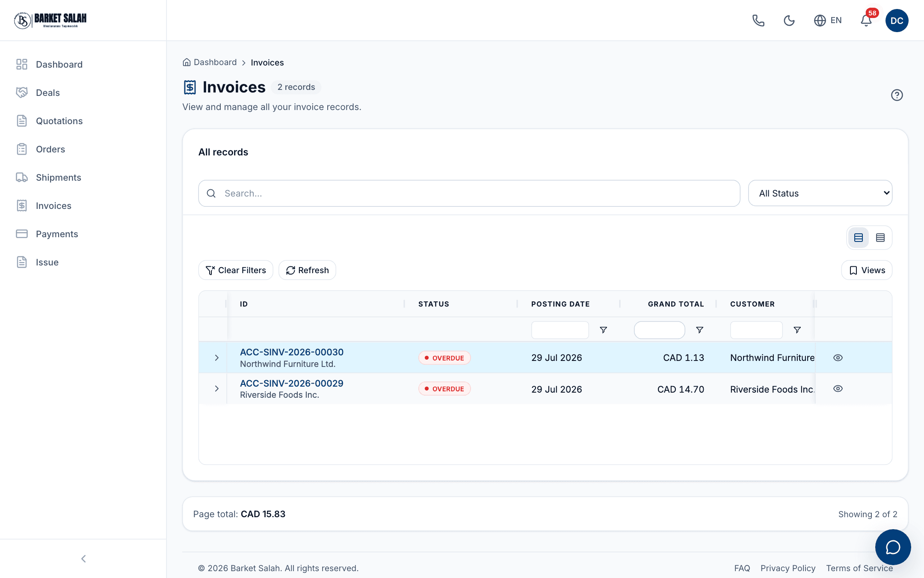Click OVERDUE badge on Riverside invoice
This screenshot has width=924, height=578.
pos(444,389)
